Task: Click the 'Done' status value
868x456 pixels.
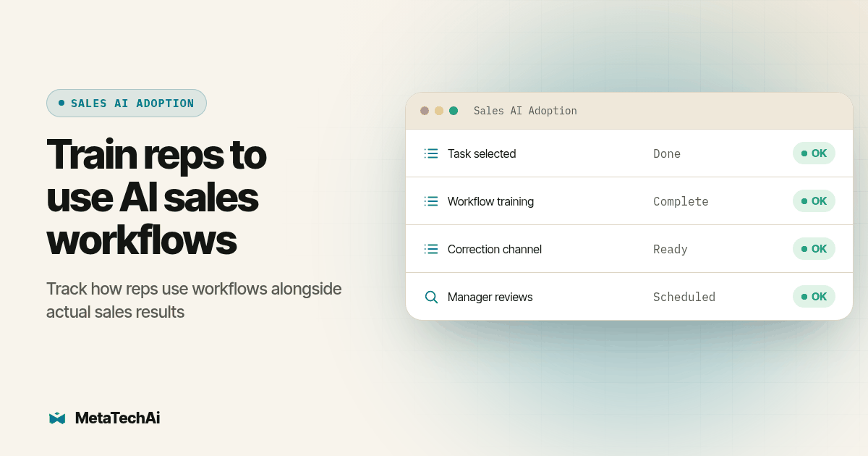Action: 667,153
